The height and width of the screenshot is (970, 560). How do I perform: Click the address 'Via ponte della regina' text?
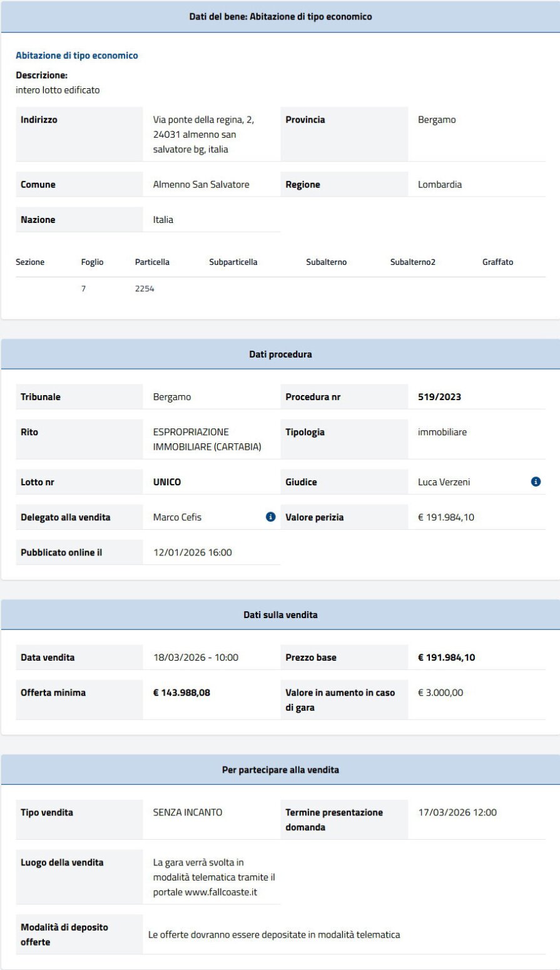coord(203,120)
